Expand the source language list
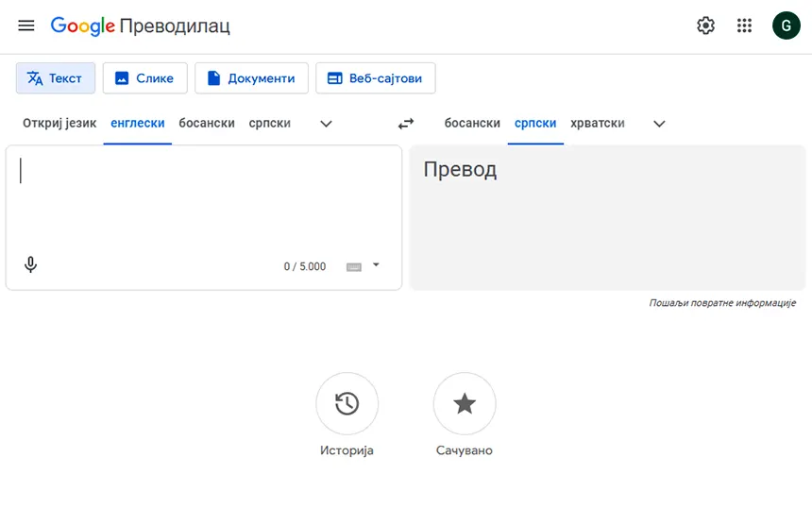This screenshot has width=812, height=508. (x=326, y=124)
